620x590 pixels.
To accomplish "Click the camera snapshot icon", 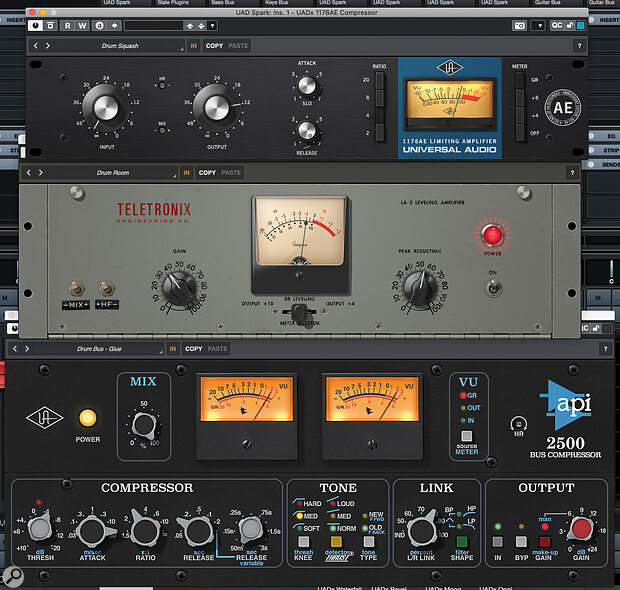I will coord(520,26).
